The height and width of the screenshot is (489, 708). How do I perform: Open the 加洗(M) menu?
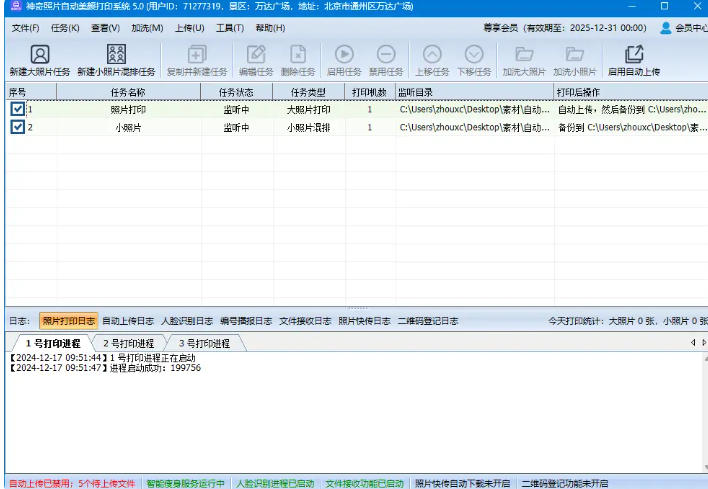[x=147, y=28]
